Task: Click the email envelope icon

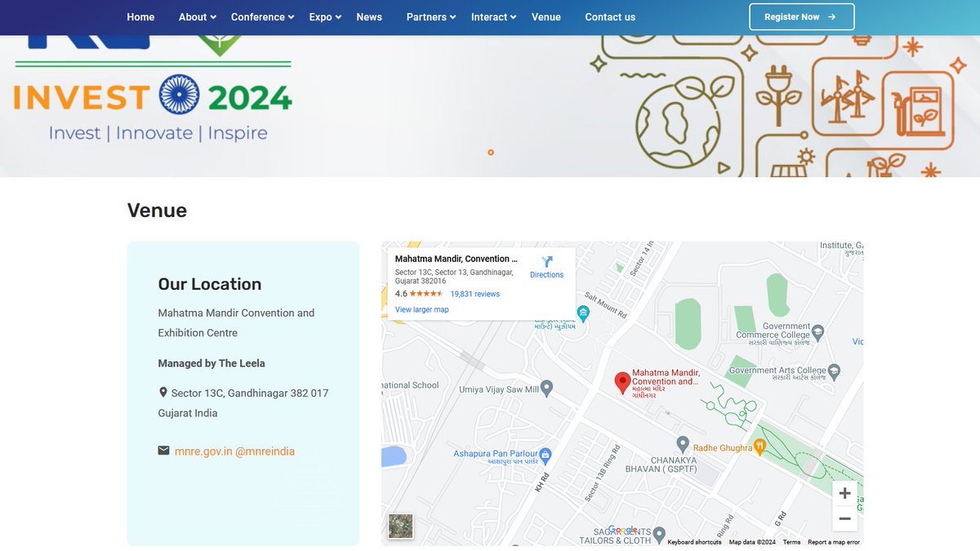Action: point(163,451)
